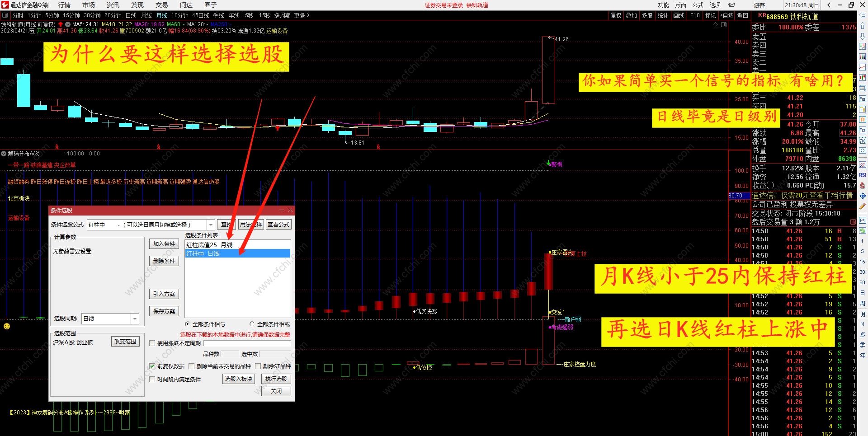Open the 条件选股公式 formula dropdown

211,225
